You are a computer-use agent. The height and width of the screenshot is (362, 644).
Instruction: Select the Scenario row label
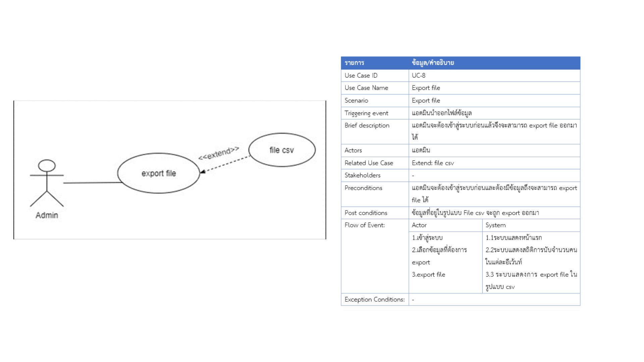[x=356, y=101]
